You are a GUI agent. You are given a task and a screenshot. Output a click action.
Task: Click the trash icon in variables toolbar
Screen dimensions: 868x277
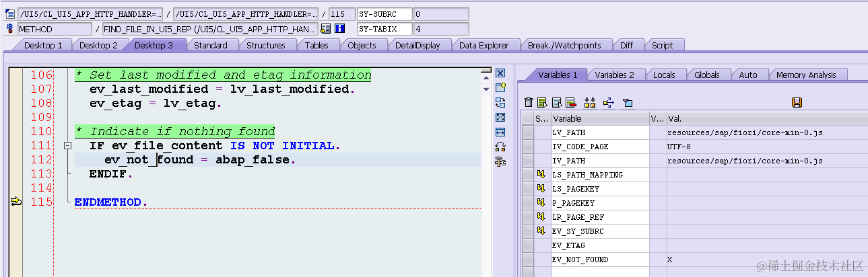[x=529, y=102]
